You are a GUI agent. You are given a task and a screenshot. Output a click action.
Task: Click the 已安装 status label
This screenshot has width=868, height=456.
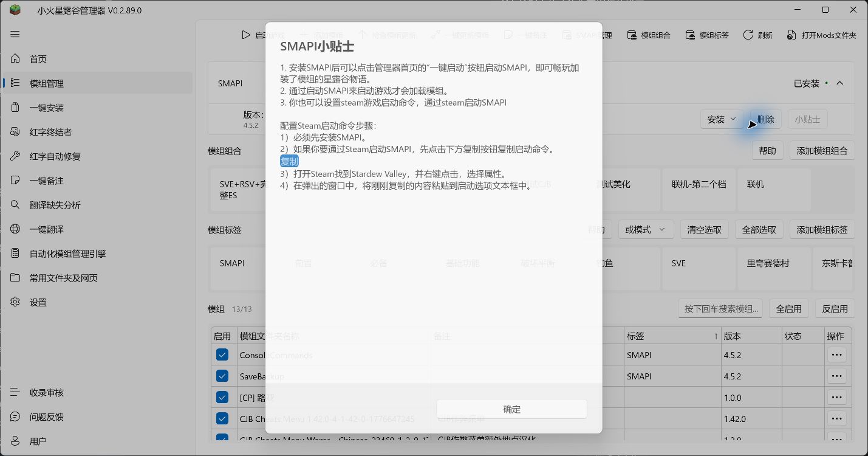[x=807, y=83]
